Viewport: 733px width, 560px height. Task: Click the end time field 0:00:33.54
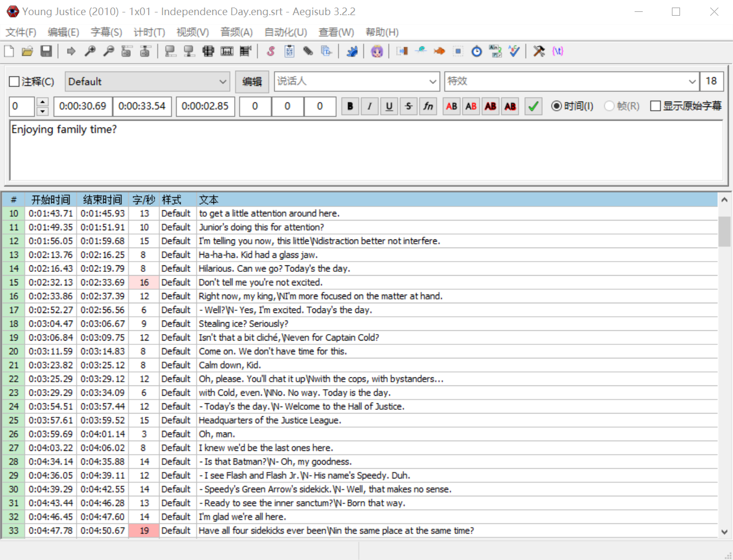tap(142, 106)
